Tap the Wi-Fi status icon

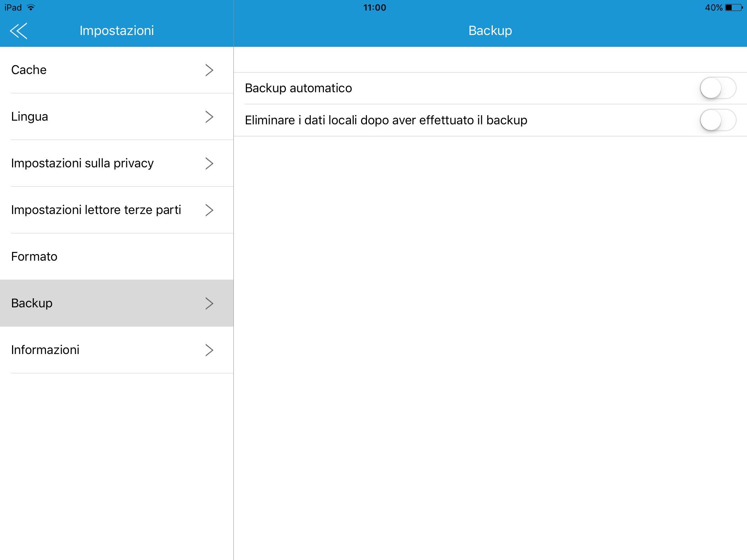(x=31, y=8)
